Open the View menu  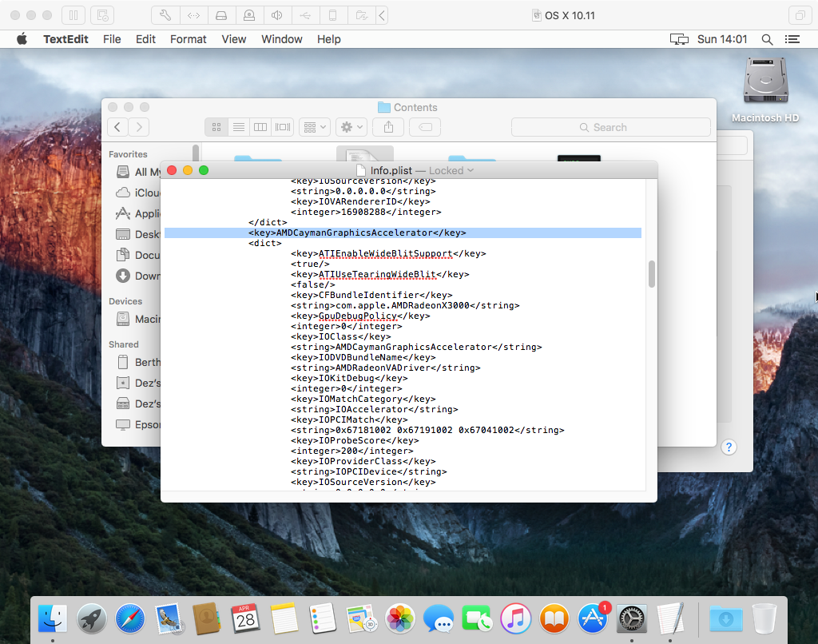[x=233, y=39]
